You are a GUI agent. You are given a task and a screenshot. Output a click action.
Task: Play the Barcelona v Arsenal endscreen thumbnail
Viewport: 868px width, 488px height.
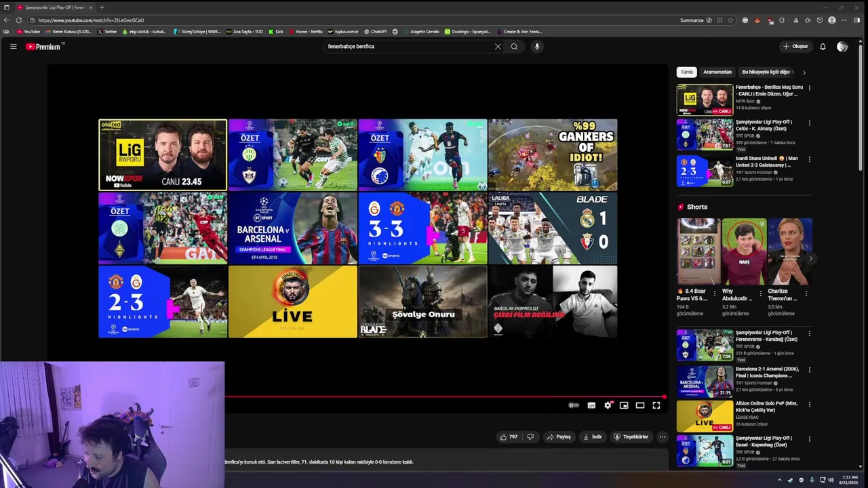point(293,228)
